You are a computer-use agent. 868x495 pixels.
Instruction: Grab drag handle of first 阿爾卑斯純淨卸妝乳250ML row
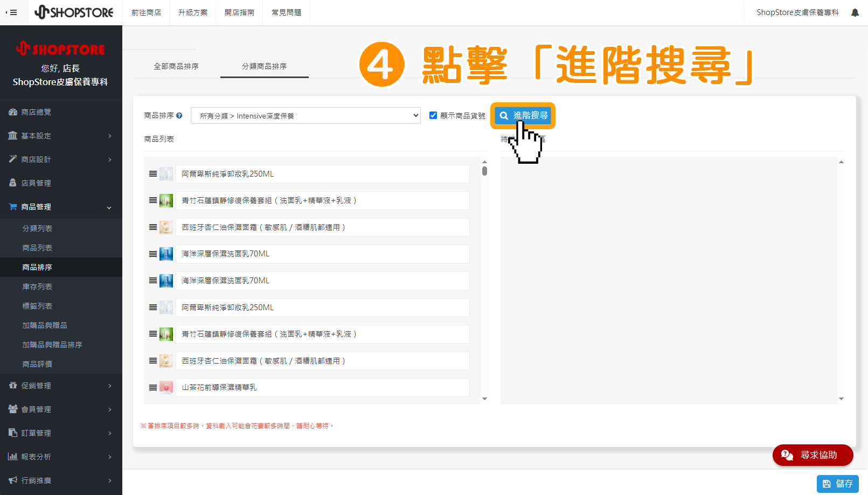pyautogui.click(x=153, y=174)
